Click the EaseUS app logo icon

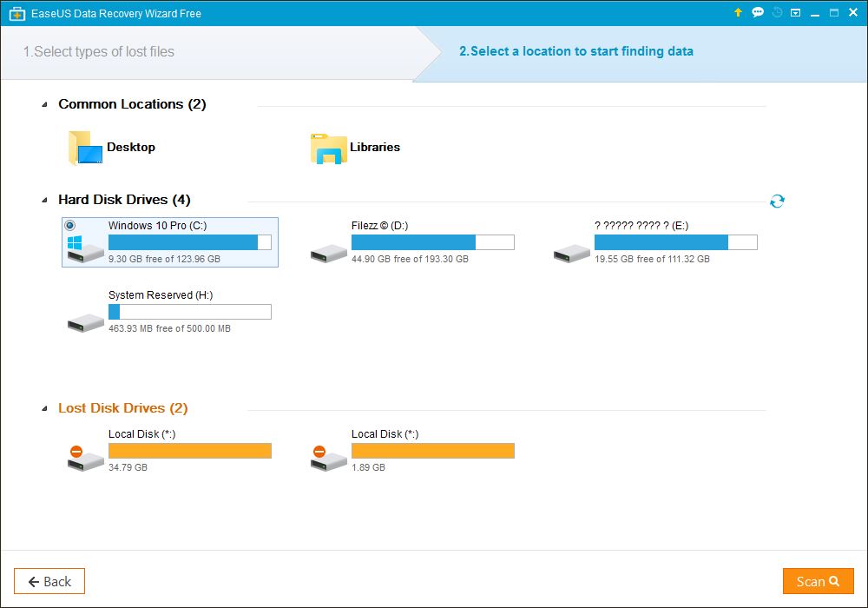(17, 13)
